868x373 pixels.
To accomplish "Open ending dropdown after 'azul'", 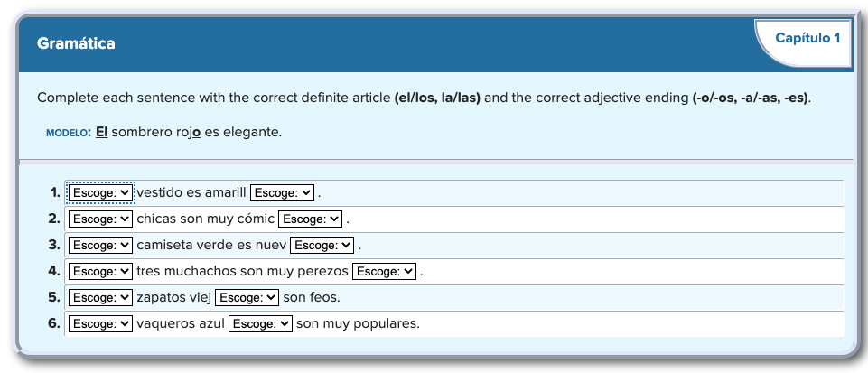I will pyautogui.click(x=260, y=323).
